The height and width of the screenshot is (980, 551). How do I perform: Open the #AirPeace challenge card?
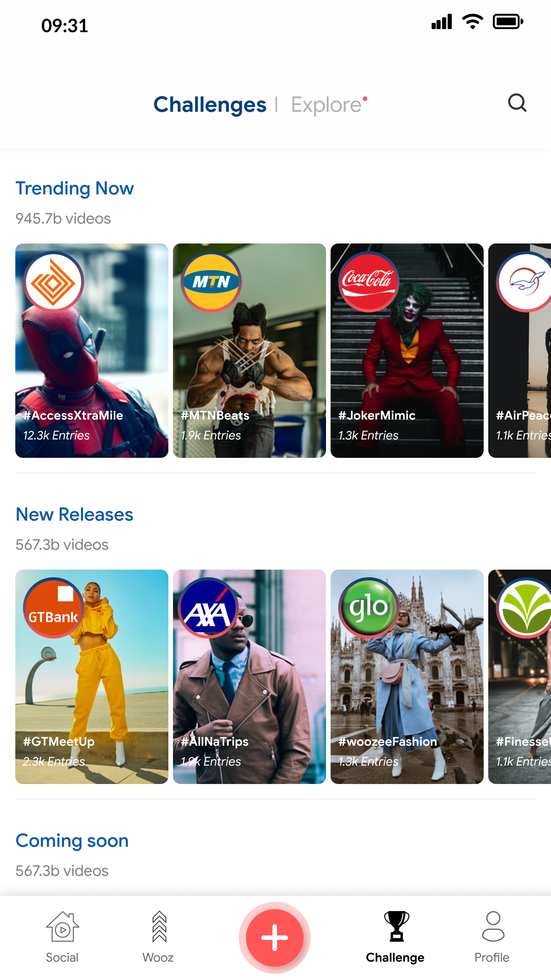click(520, 351)
